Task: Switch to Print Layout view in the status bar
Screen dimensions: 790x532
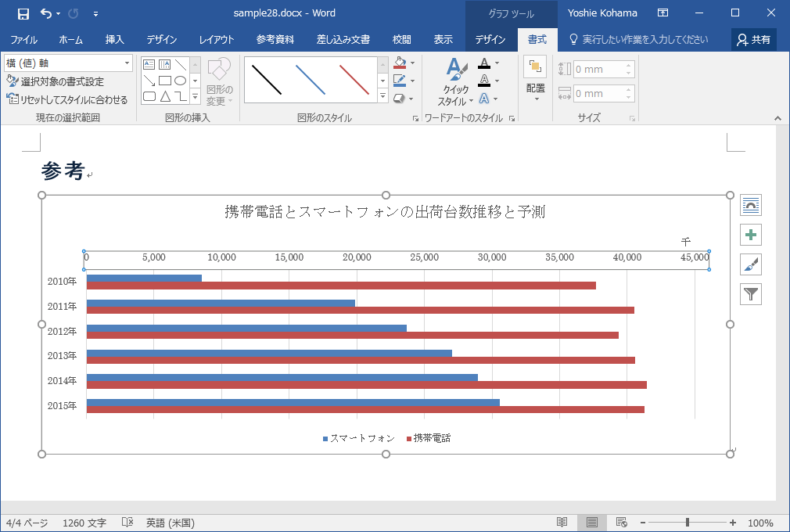Action: 591,523
